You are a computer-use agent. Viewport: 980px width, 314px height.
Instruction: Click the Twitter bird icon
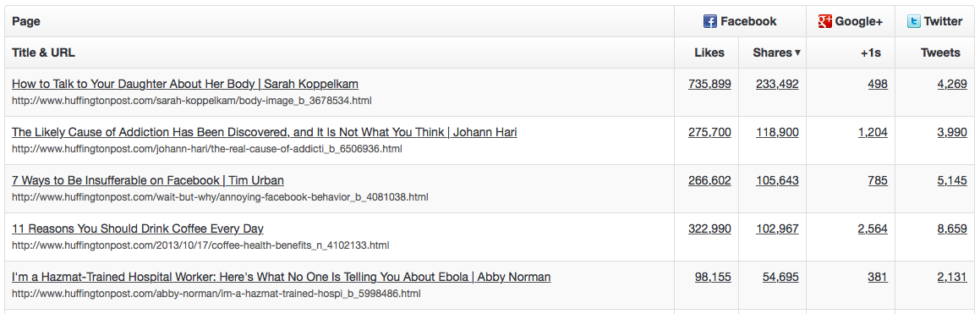(914, 22)
